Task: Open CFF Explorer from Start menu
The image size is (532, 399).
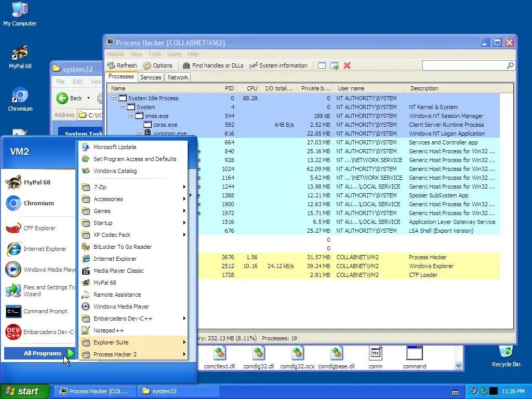Action: click(x=39, y=228)
